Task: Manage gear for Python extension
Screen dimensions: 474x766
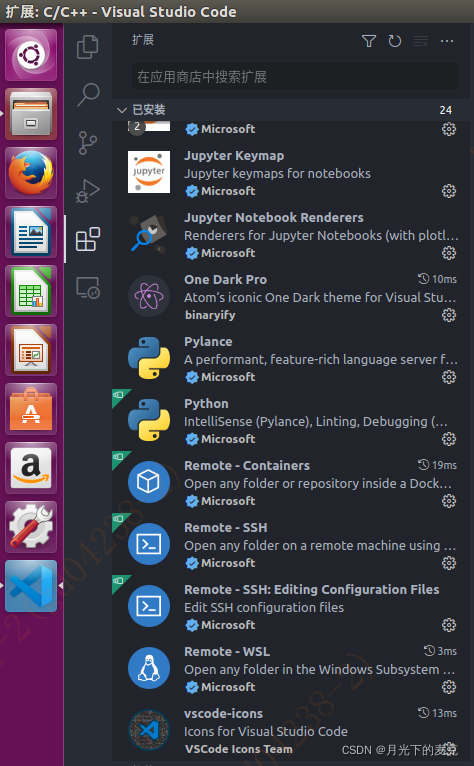Action: click(x=449, y=439)
